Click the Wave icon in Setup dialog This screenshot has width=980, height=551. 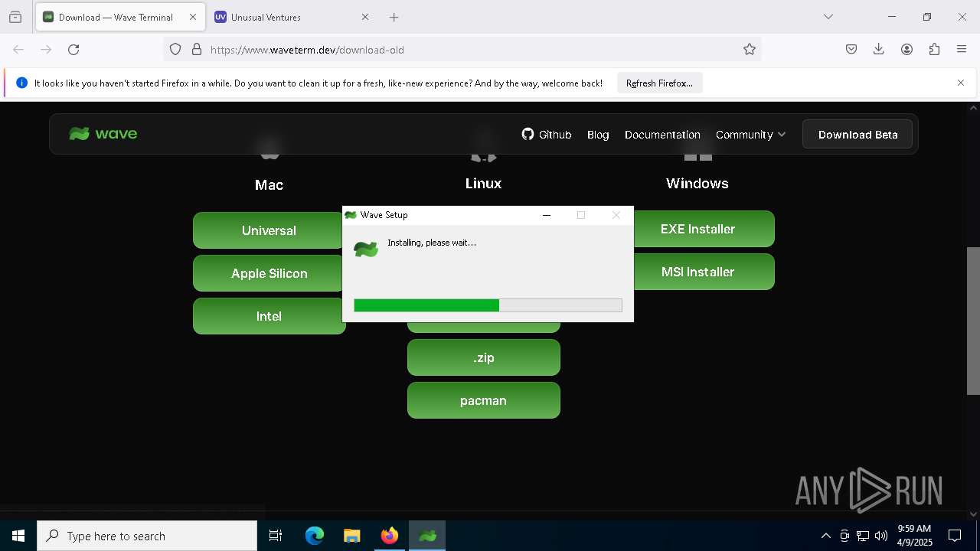366,249
